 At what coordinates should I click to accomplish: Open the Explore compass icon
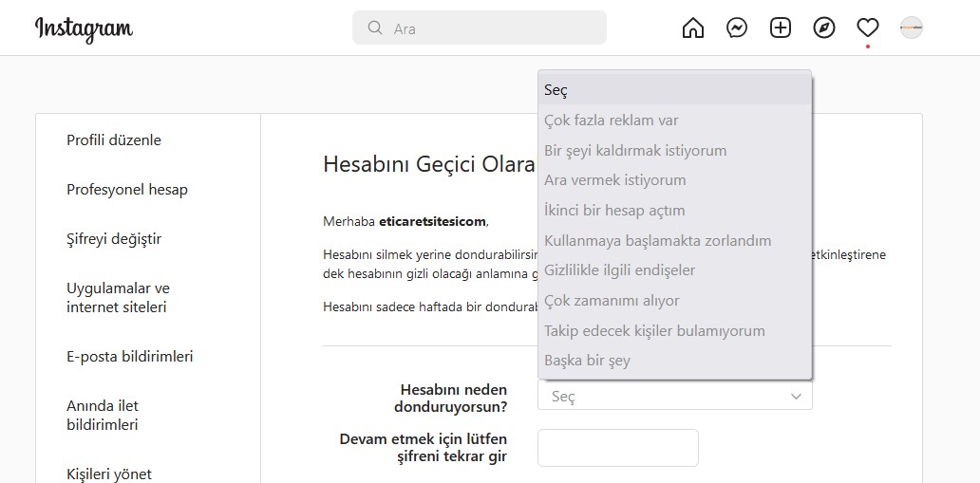(824, 28)
